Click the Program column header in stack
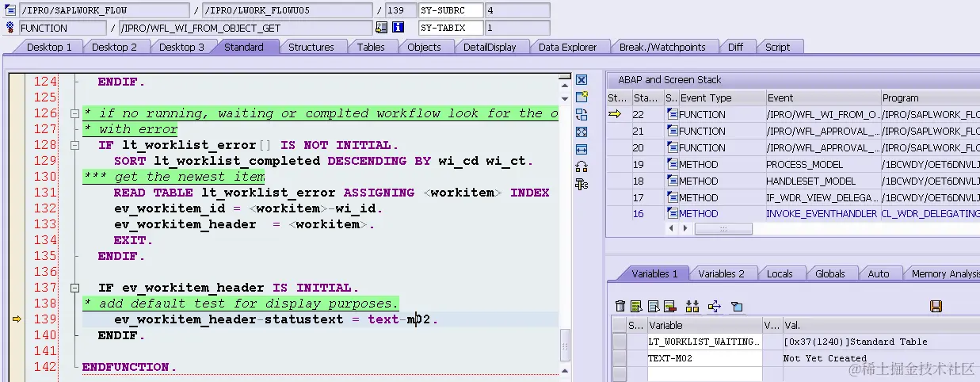Screen dimensions: 980x382 929,98
